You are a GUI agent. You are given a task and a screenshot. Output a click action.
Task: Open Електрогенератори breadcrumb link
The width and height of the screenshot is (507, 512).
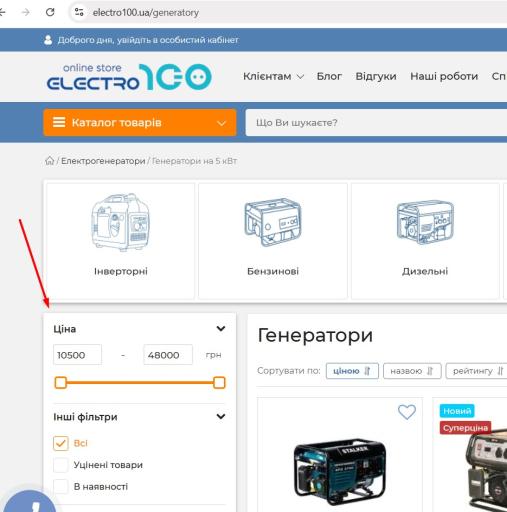(x=103, y=161)
